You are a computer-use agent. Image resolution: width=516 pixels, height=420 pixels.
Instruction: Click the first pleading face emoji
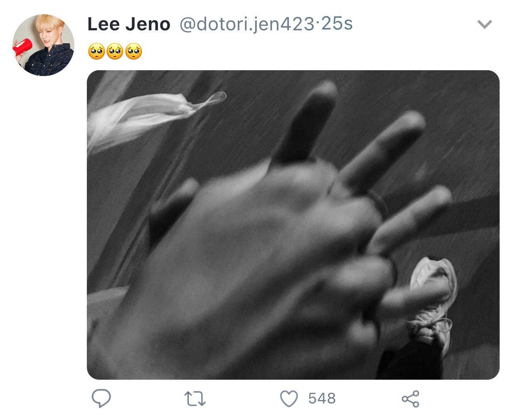click(97, 52)
